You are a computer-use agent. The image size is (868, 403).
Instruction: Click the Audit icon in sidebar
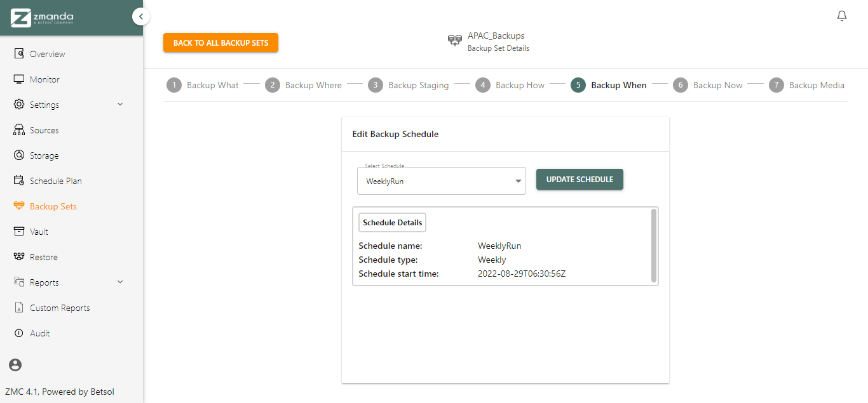tap(19, 333)
